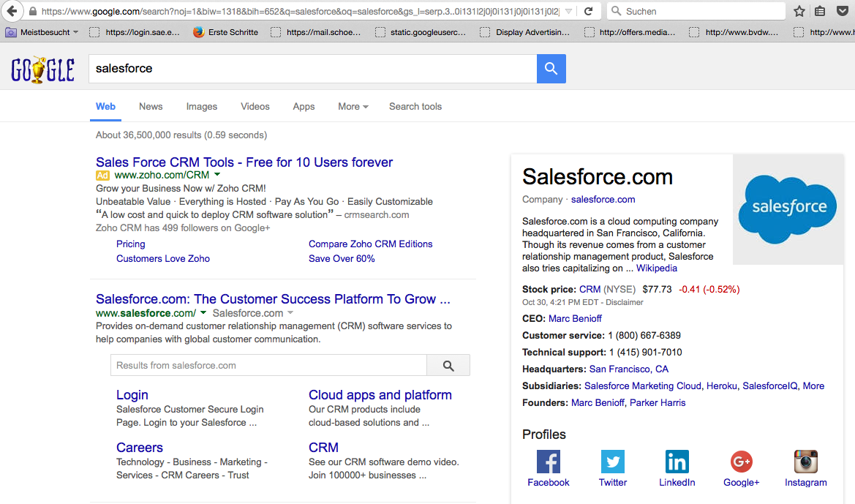Open Customers Love Zoho sitelink
This screenshot has height=504, width=855.
162,258
